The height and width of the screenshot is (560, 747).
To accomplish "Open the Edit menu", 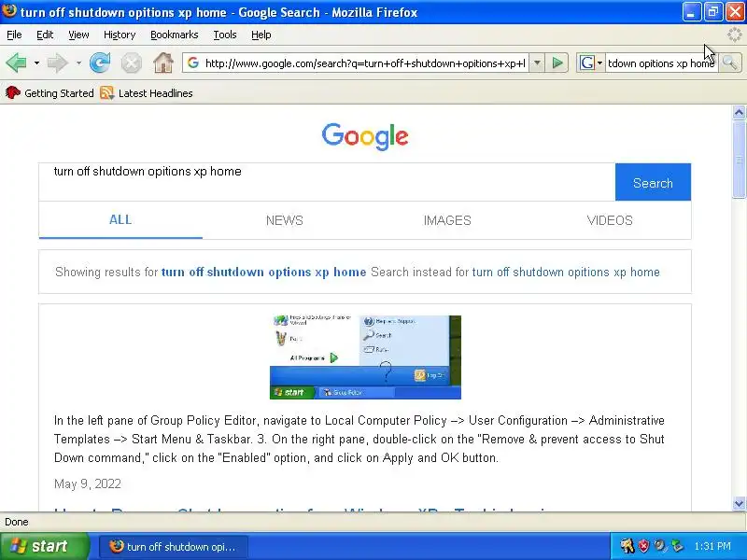I will point(45,35).
